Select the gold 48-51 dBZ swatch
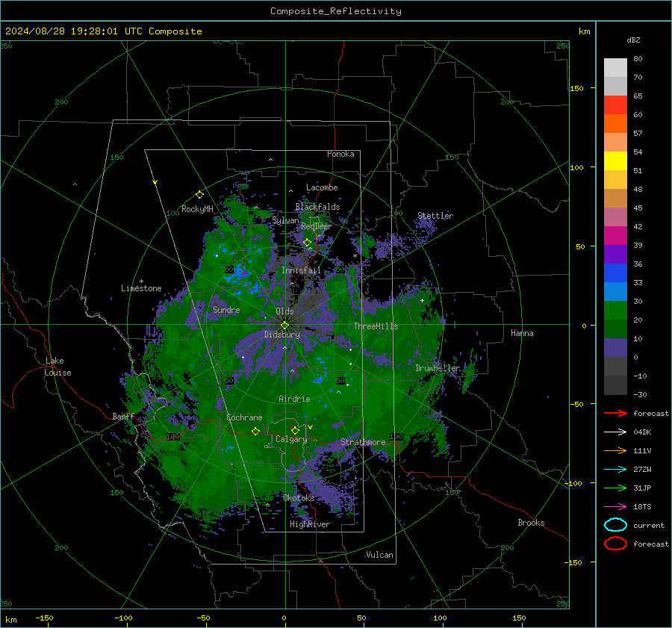672x628 pixels. (x=615, y=180)
